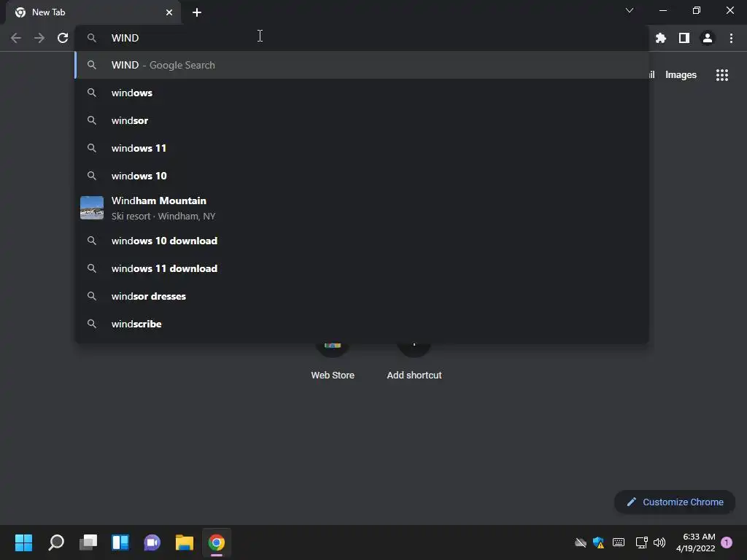
Task: Select the 'windows 10' suggestion
Action: tap(362, 176)
